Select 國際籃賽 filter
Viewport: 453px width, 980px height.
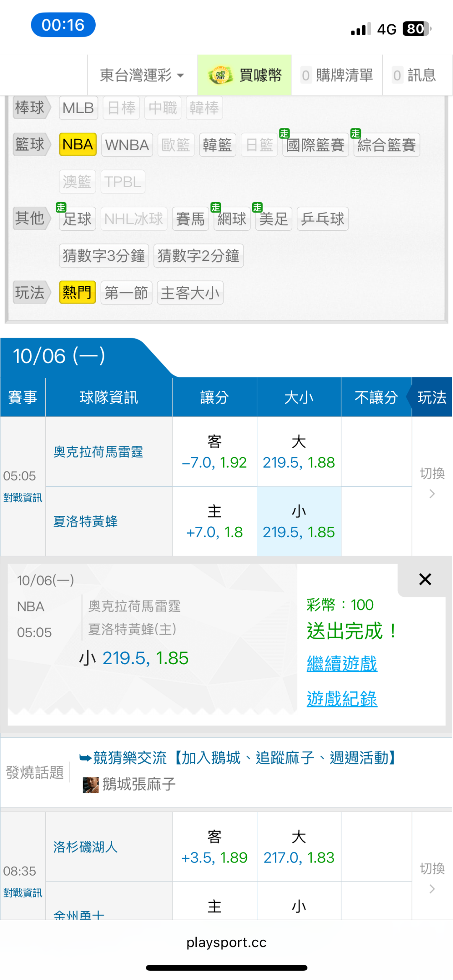[x=315, y=145]
